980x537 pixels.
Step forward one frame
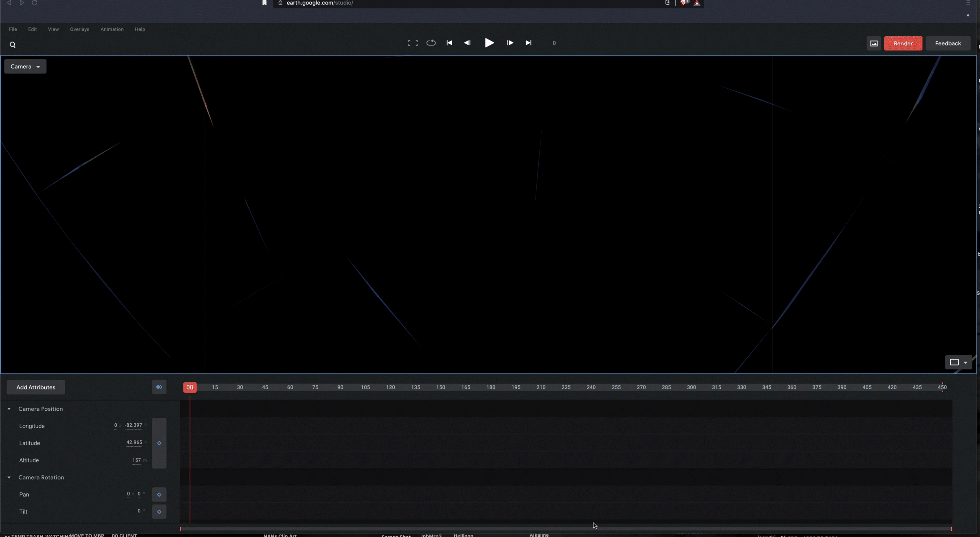coord(510,43)
